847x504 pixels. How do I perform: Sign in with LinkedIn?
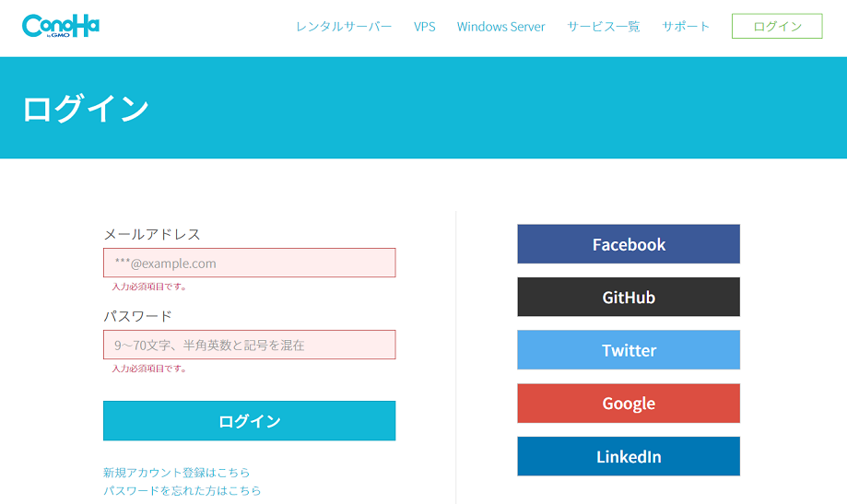tap(629, 456)
